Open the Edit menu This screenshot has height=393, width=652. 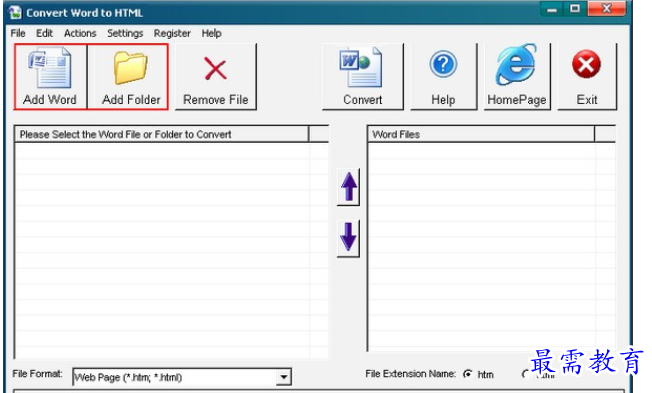44,33
